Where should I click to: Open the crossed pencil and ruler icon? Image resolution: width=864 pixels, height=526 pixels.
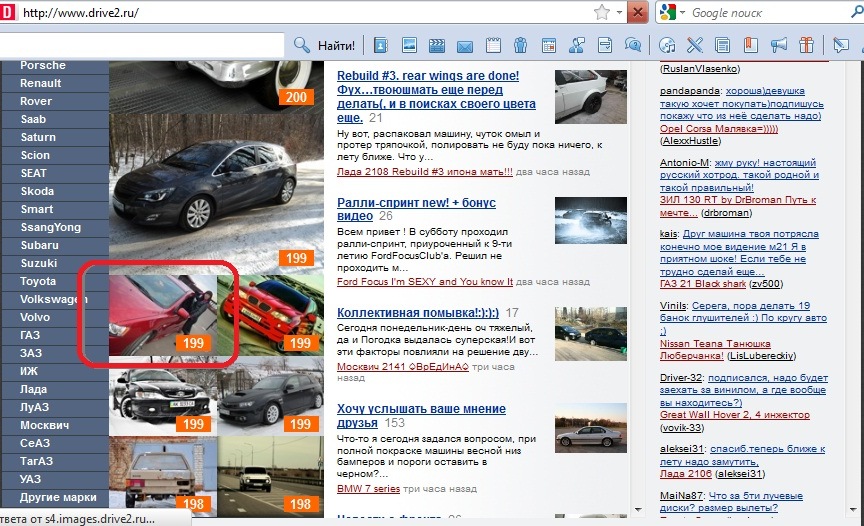[x=695, y=45]
